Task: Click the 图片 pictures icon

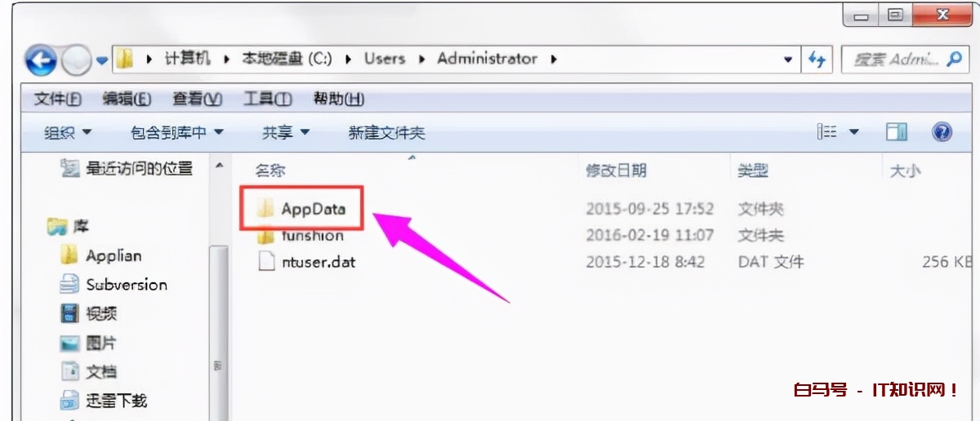Action: 69,343
